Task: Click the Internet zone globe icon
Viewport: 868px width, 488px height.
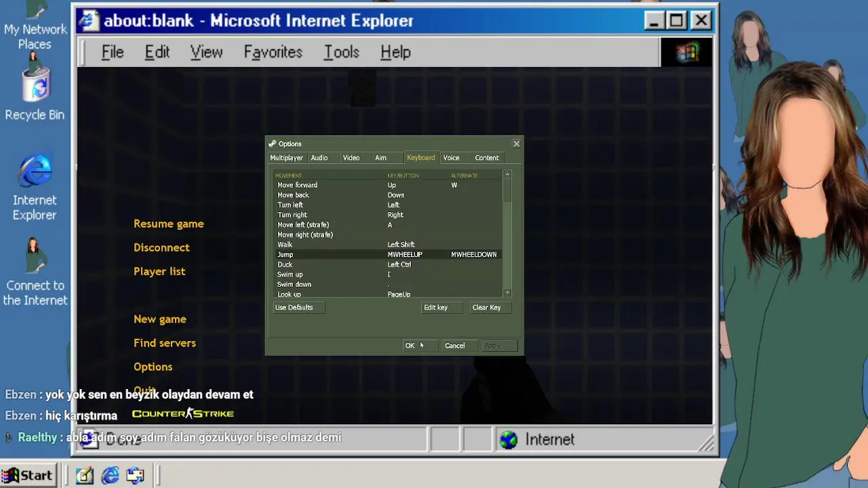Action: (x=509, y=439)
